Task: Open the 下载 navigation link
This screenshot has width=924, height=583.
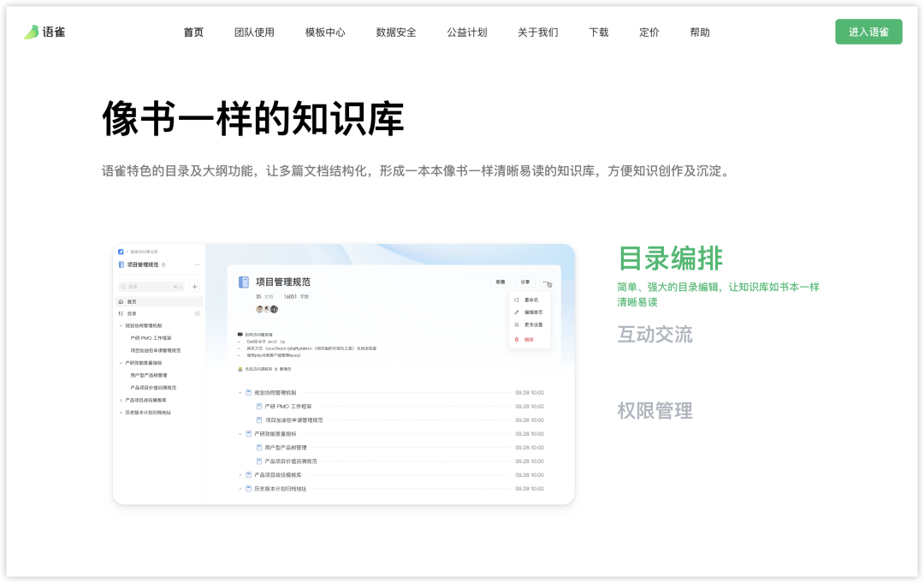Action: [599, 33]
